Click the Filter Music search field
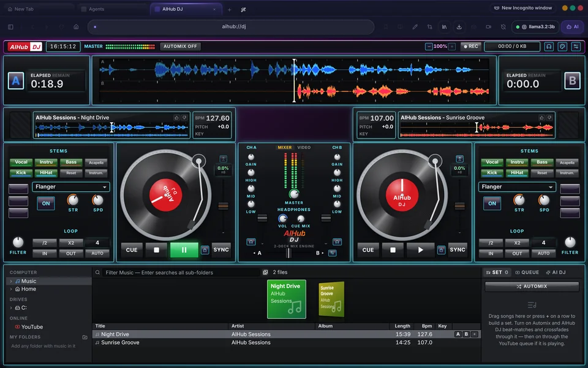The height and width of the screenshot is (368, 588). coord(181,272)
